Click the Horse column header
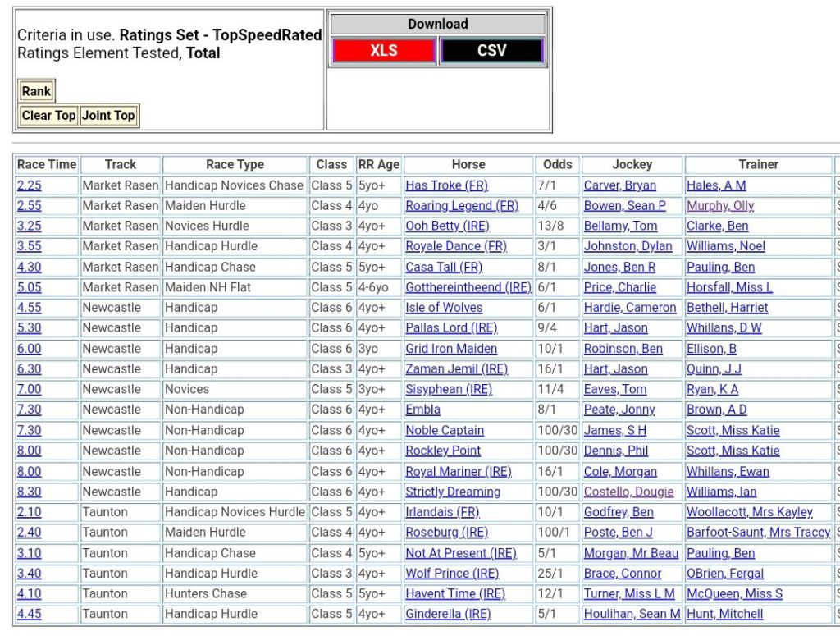Viewport: 840px width, 636px height. coord(468,164)
